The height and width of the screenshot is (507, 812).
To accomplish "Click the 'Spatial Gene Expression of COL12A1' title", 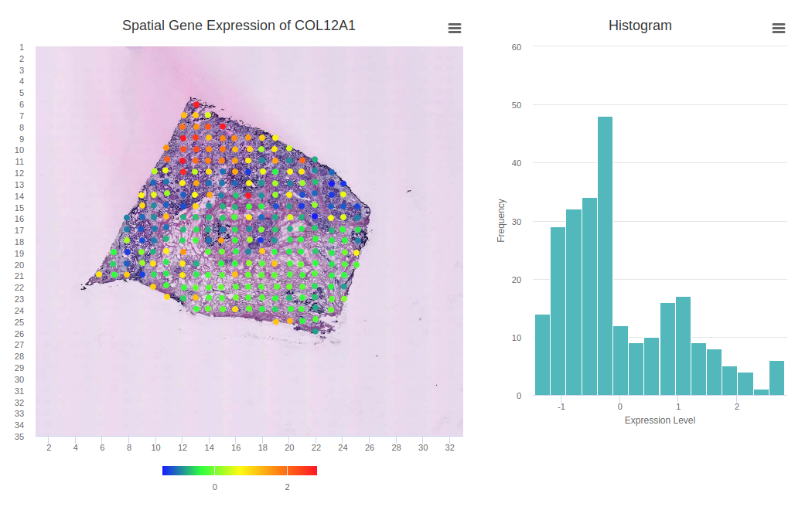I will click(239, 26).
